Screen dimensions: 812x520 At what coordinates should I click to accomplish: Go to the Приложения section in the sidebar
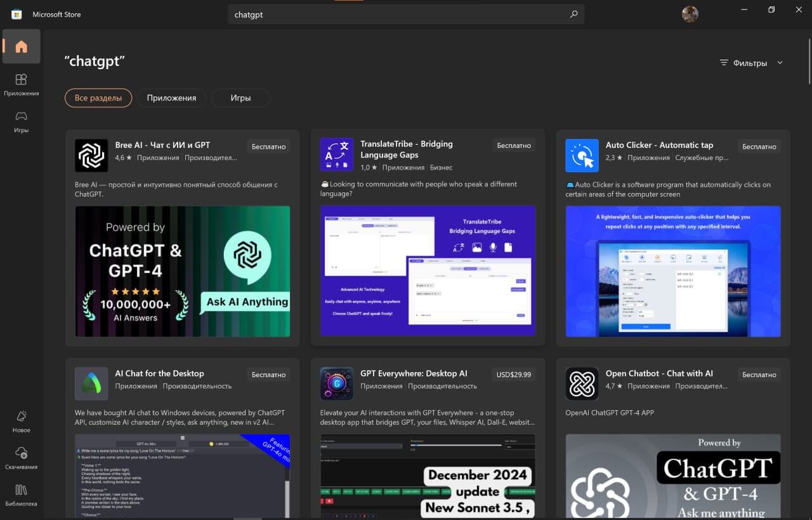pyautogui.click(x=22, y=84)
